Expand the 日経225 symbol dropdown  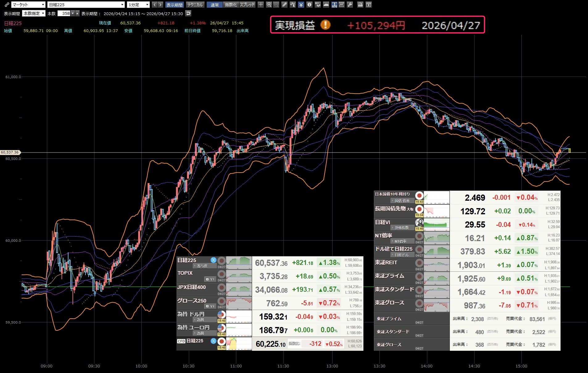pyautogui.click(x=86, y=5)
